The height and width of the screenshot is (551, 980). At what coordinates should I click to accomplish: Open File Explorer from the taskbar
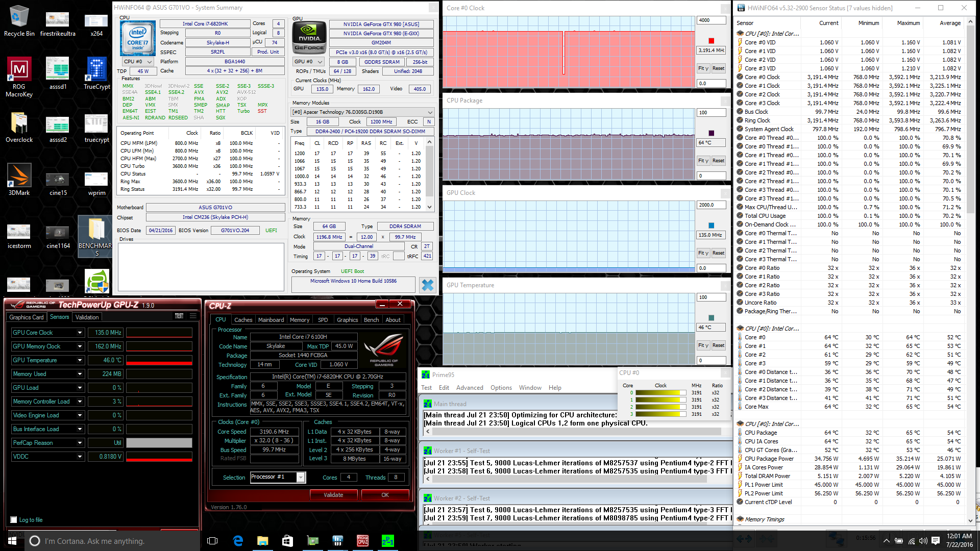pos(263,541)
